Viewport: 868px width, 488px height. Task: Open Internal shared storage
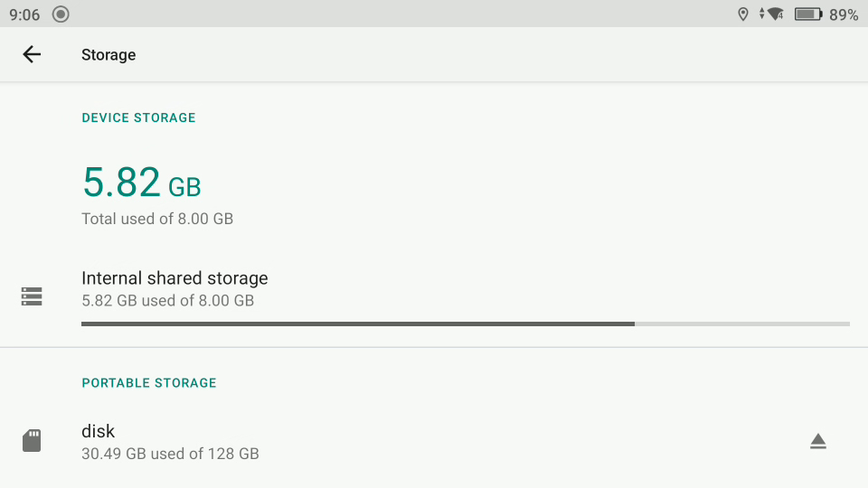(434, 297)
